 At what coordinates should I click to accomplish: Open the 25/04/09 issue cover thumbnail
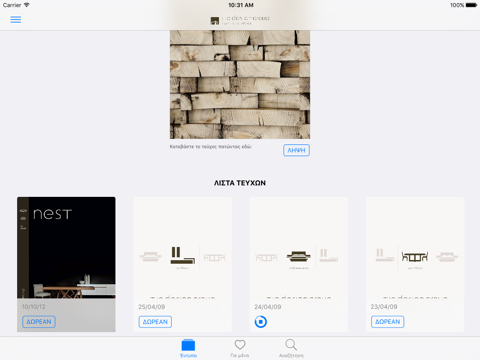(183, 247)
